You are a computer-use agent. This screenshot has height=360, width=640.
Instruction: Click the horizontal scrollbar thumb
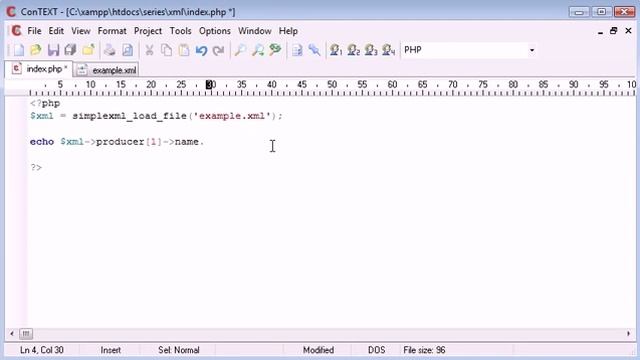26,334
